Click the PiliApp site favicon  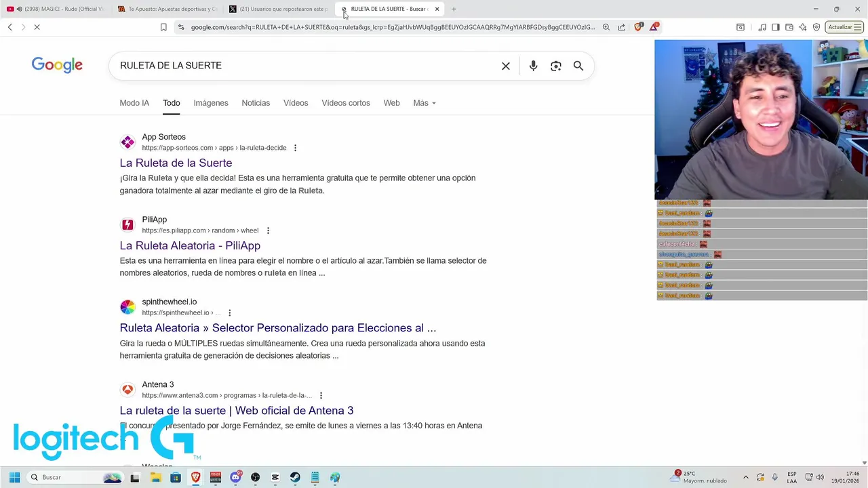click(127, 225)
